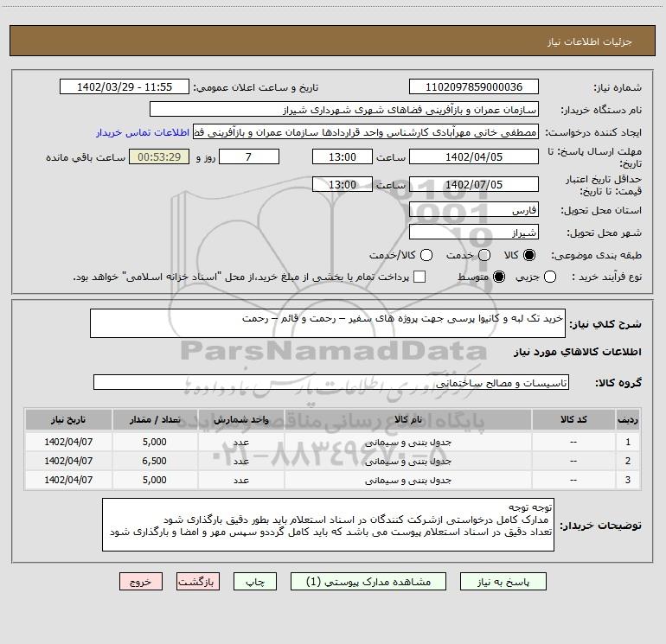
Task: Click the ردیف column header
Action: pos(628,419)
